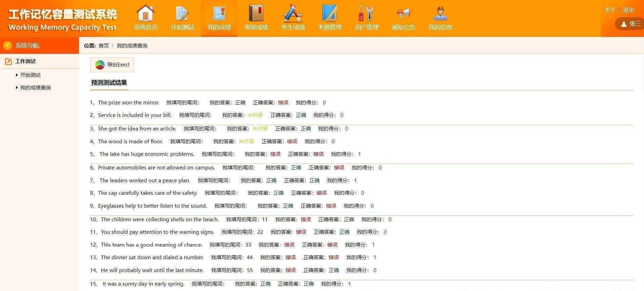Click the Working Memory Capacity Test logo
644x291 pixels.
pos(62,20)
